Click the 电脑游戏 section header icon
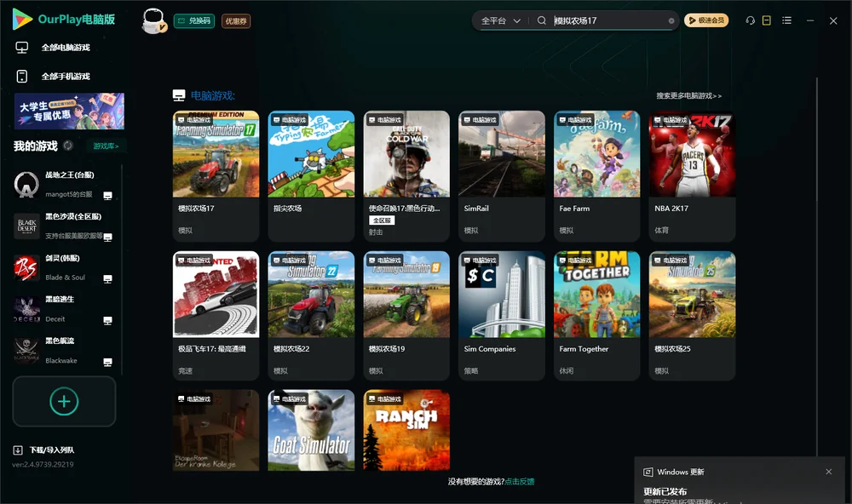 [x=179, y=95]
